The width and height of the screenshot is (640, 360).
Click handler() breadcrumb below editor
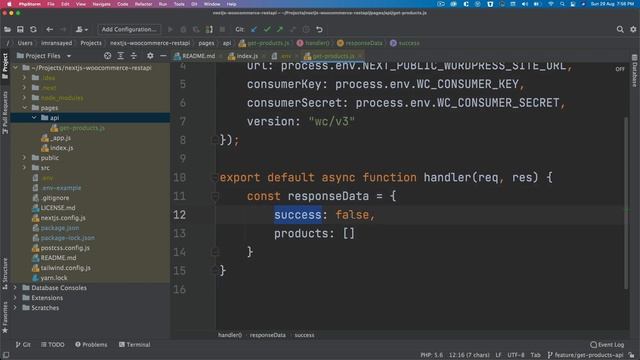(x=230, y=335)
